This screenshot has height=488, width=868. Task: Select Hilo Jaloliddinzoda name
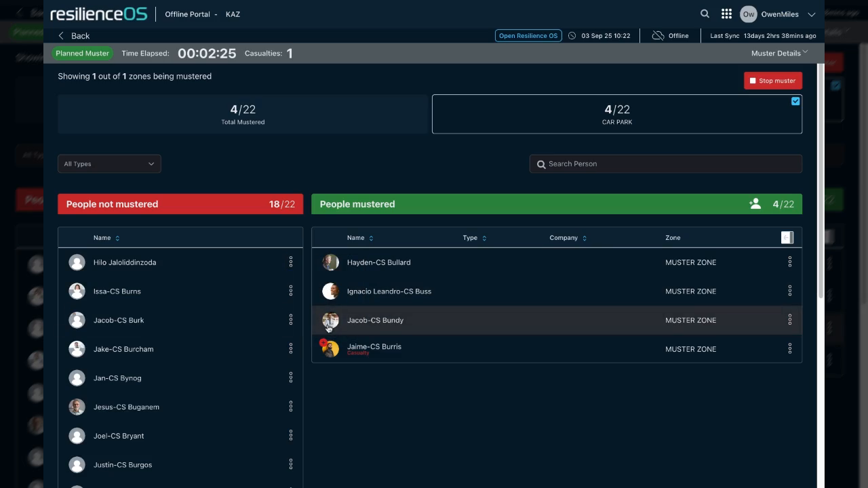point(125,262)
